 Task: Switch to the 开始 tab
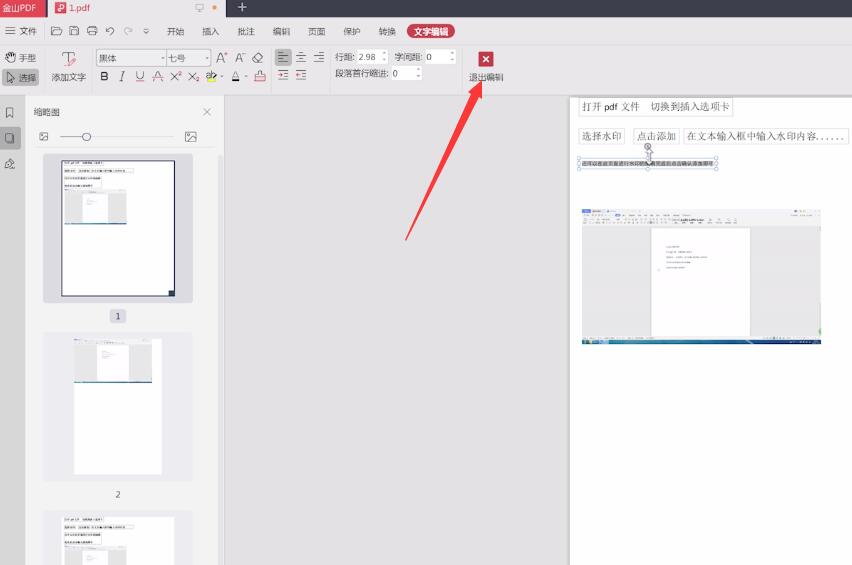pyautogui.click(x=175, y=32)
